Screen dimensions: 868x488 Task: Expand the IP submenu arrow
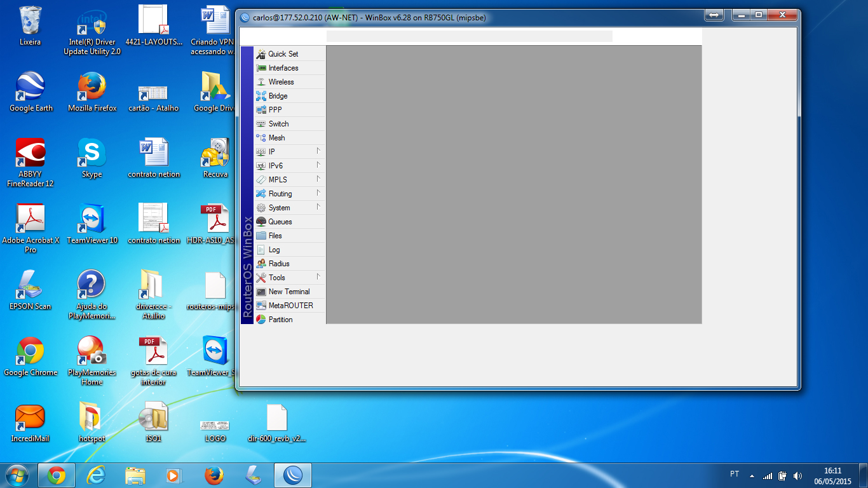pyautogui.click(x=318, y=151)
